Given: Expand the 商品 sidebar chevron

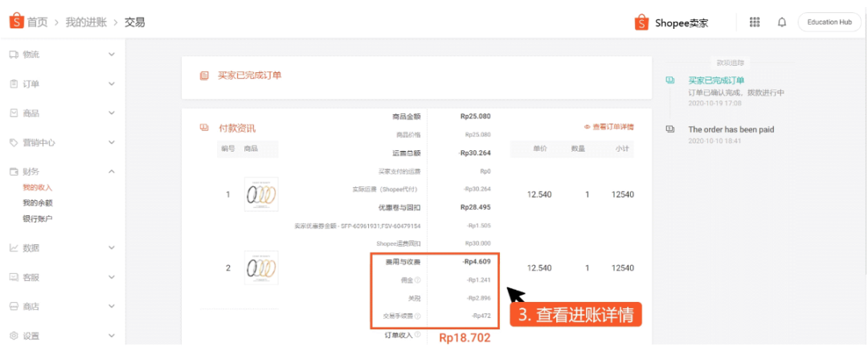Looking at the screenshot, I should pyautogui.click(x=111, y=113).
